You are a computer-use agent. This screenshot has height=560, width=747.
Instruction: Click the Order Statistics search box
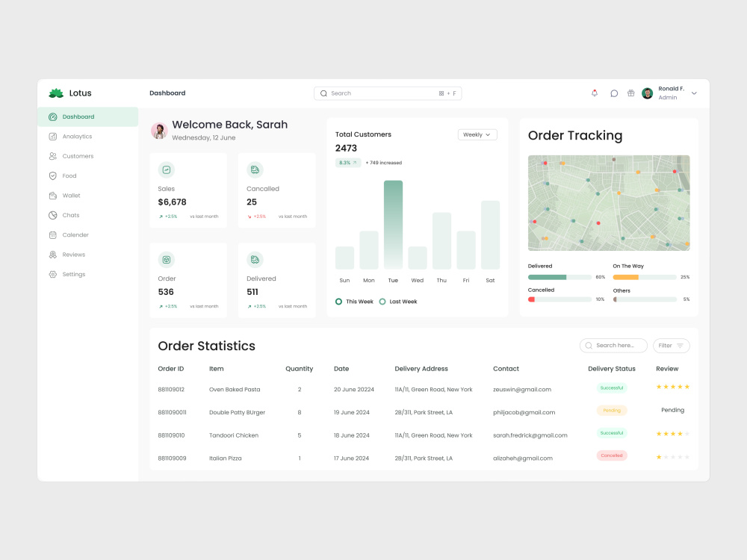[613, 346]
